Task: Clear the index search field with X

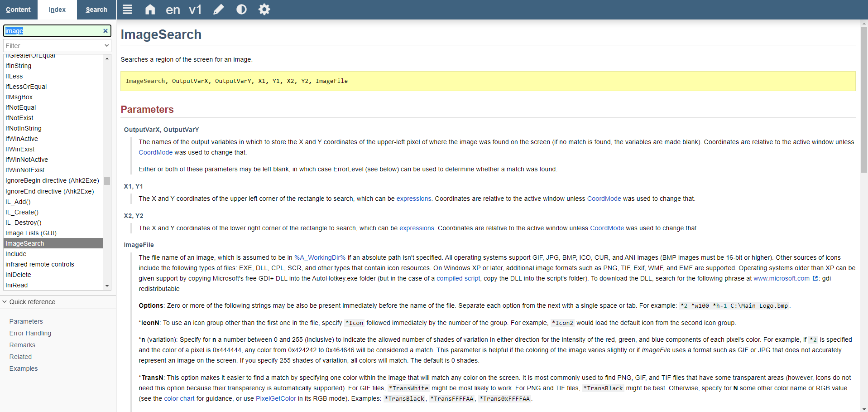Action: (106, 31)
